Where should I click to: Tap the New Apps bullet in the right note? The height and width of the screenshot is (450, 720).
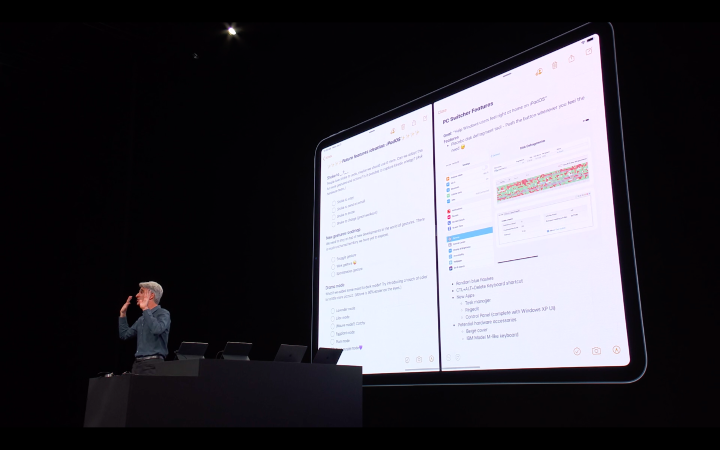click(x=465, y=297)
